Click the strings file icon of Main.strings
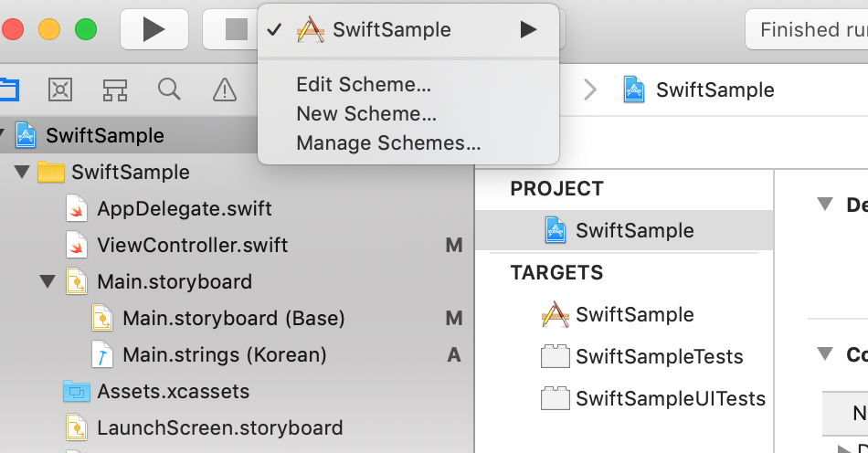The height and width of the screenshot is (453, 868). pos(101,354)
